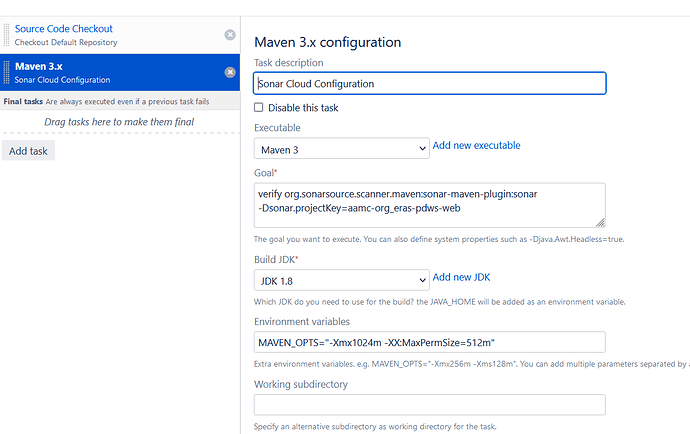Click the Maven 3.x configuration heading
The height and width of the screenshot is (434, 690).
coord(328,42)
